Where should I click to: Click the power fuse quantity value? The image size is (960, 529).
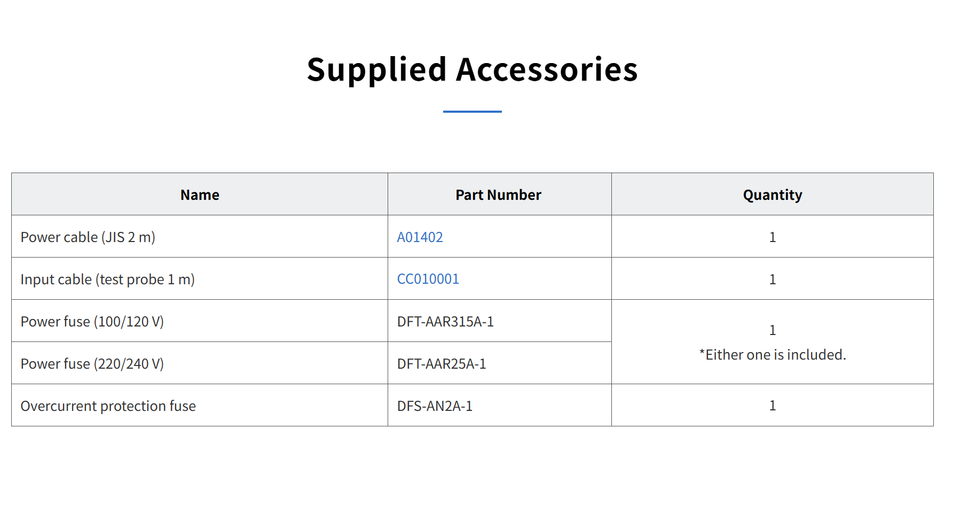[x=772, y=330]
